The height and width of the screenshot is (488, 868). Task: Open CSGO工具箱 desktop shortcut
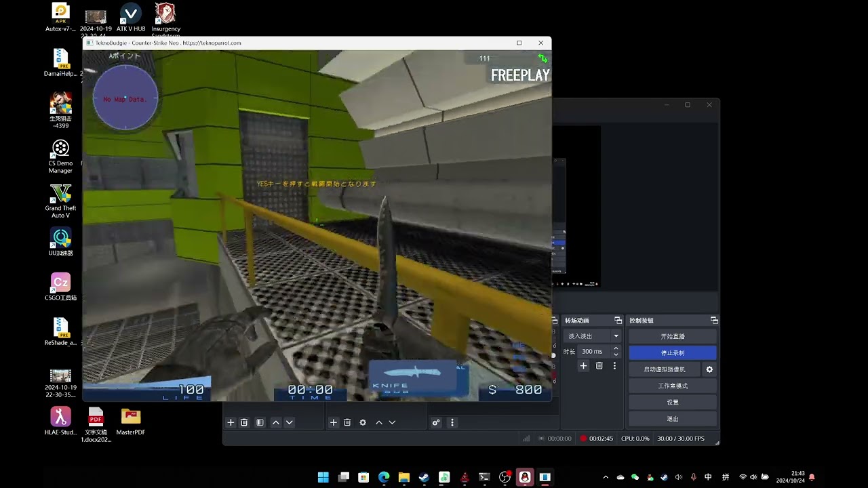(x=60, y=287)
